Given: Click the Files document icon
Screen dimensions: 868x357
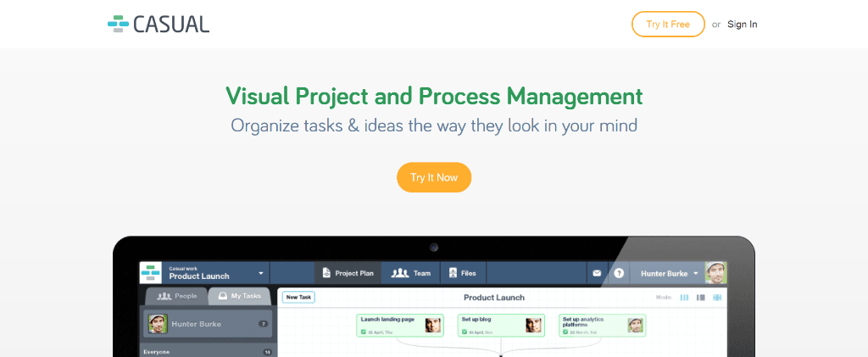Looking at the screenshot, I should point(453,273).
